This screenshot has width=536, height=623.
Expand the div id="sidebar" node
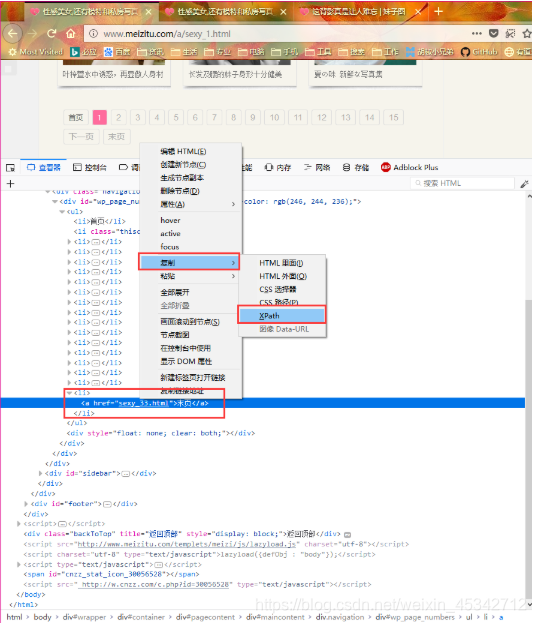(x=41, y=473)
